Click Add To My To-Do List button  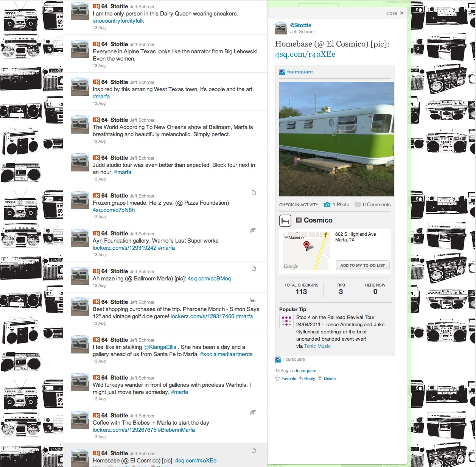[x=362, y=265]
